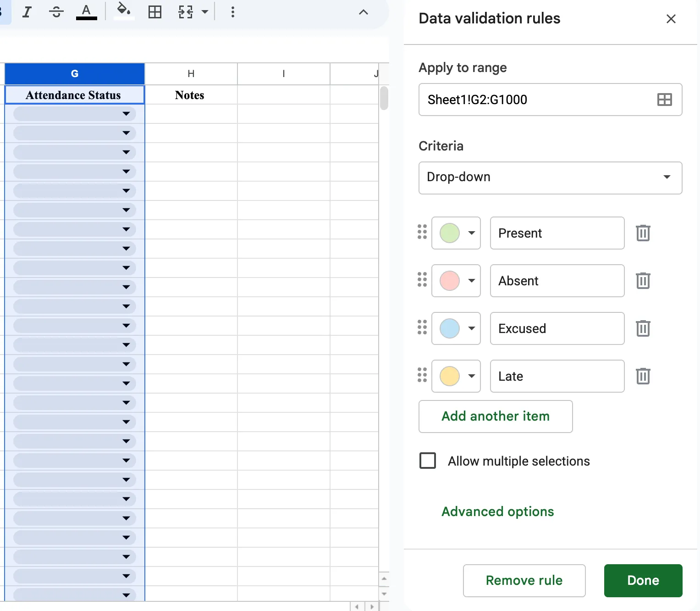The image size is (700, 611).
Task: Open the fill color tool
Action: click(x=123, y=11)
